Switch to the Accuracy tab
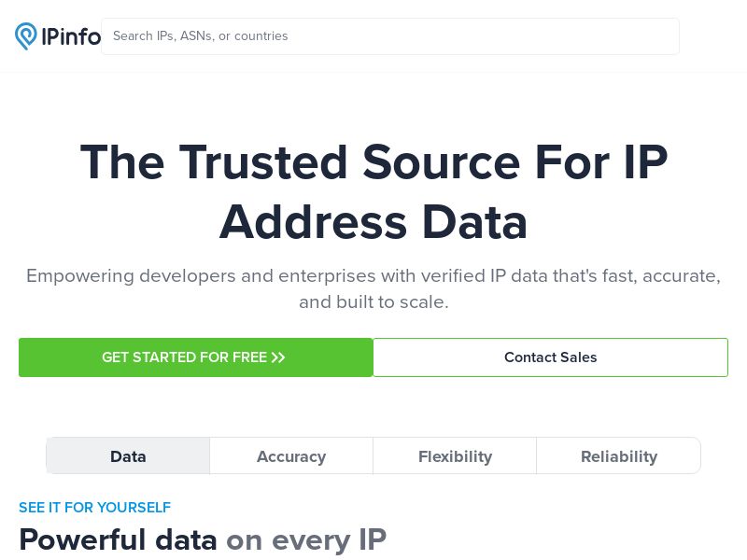The width and height of the screenshot is (747, 560). pos(291,456)
